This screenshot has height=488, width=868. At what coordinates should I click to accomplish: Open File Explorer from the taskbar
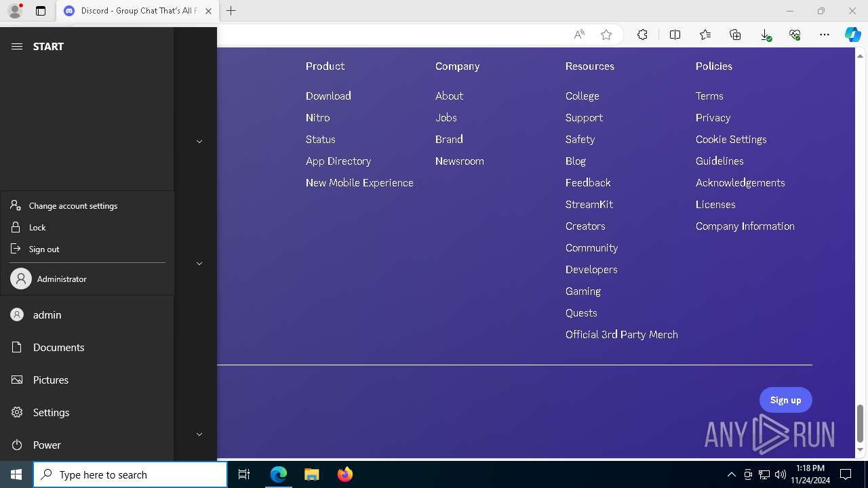click(312, 474)
